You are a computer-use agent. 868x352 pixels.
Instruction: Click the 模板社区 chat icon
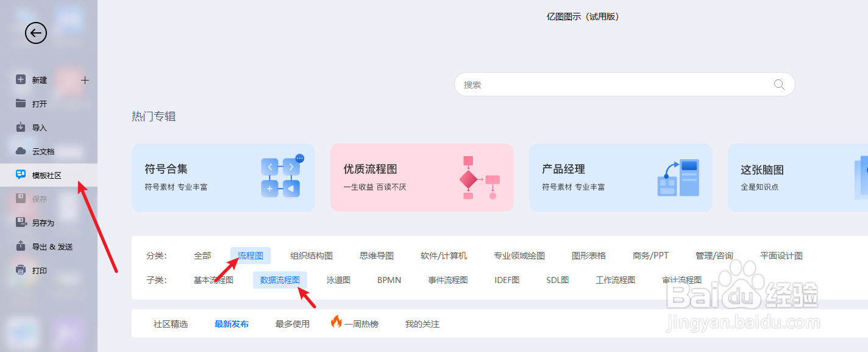coord(21,174)
